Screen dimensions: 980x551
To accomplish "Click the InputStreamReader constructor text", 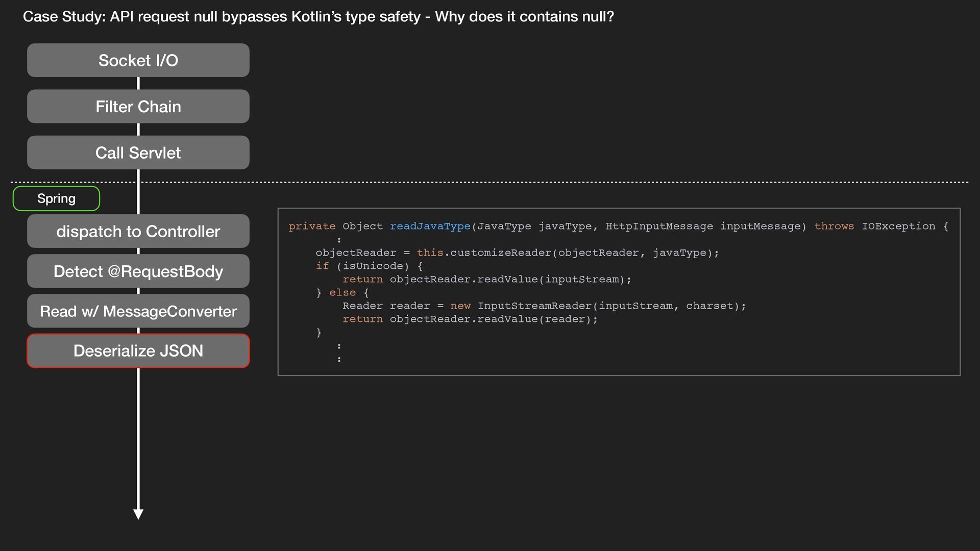I will tap(534, 306).
